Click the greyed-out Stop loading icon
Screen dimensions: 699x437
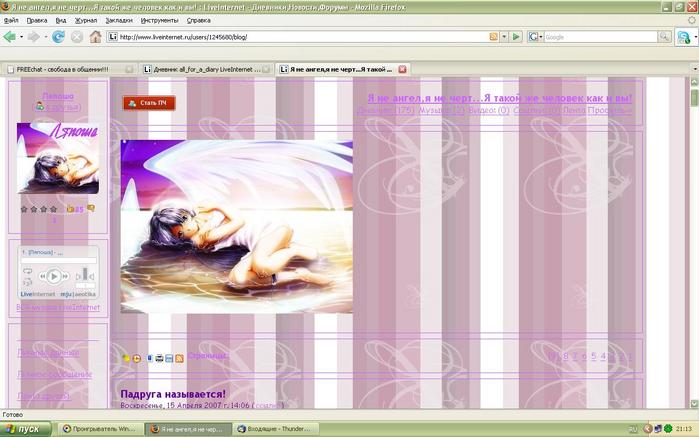pyautogui.click(x=77, y=37)
